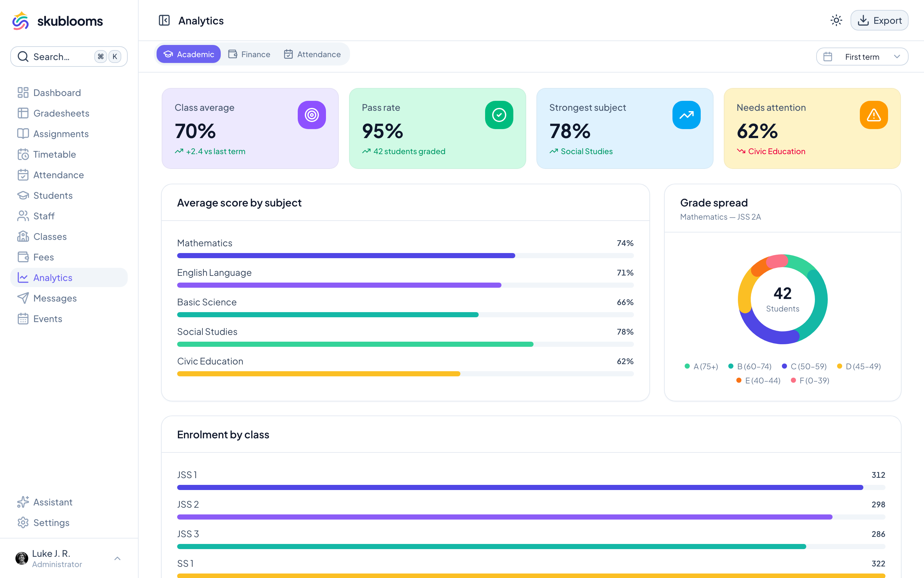Click the Messages paper plane icon
Viewport: 924px width, 578px height.
point(23,298)
